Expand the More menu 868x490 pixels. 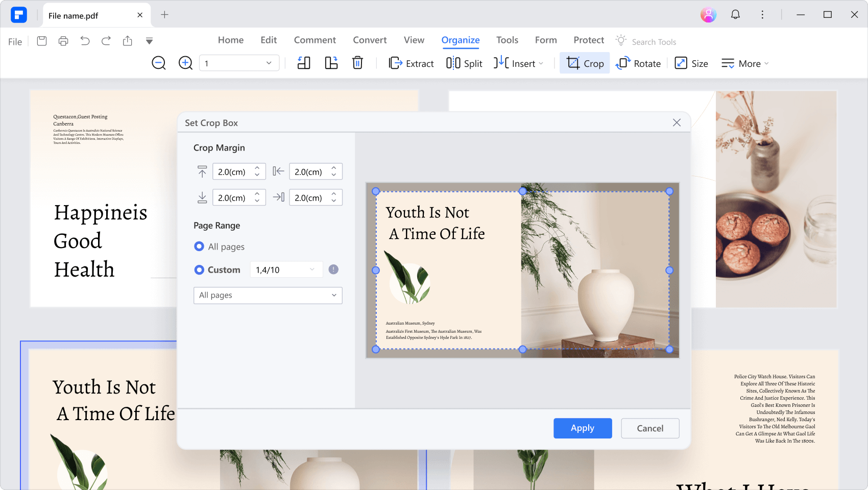point(745,63)
